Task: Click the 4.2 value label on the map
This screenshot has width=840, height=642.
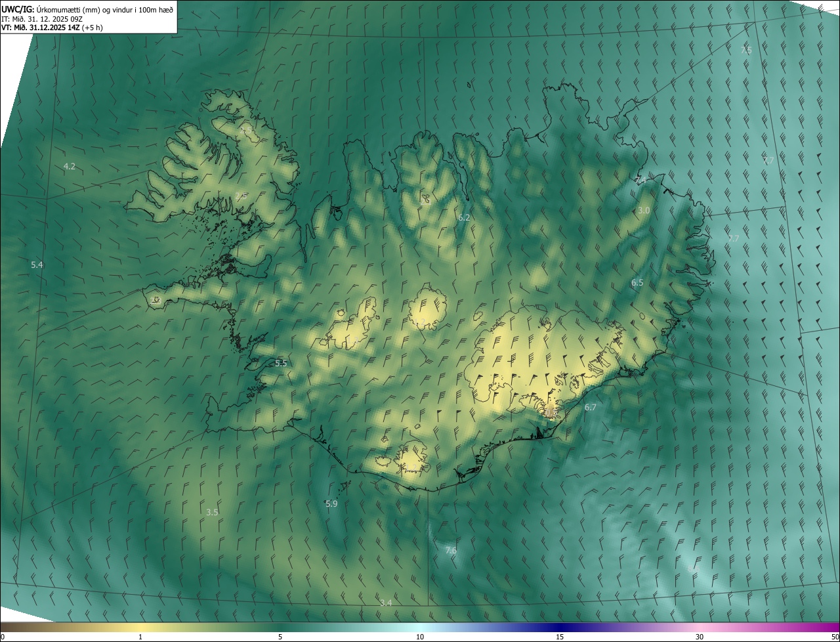Action: click(x=69, y=167)
